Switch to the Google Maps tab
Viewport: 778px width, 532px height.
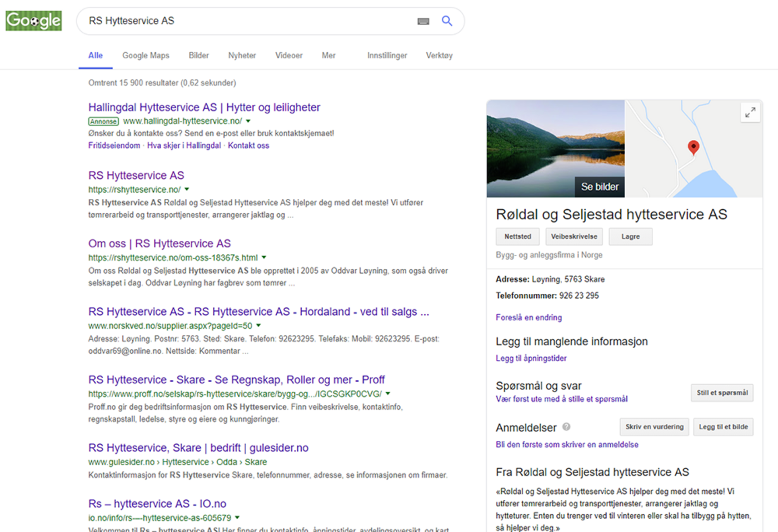click(x=146, y=56)
